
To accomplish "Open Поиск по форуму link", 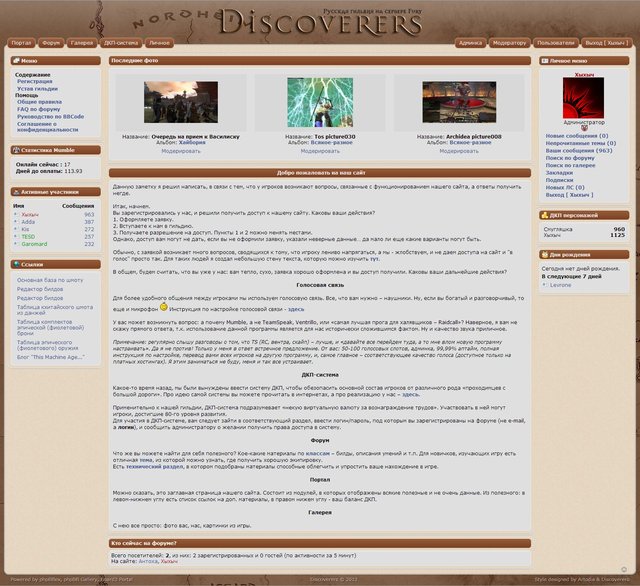I will point(570,158).
